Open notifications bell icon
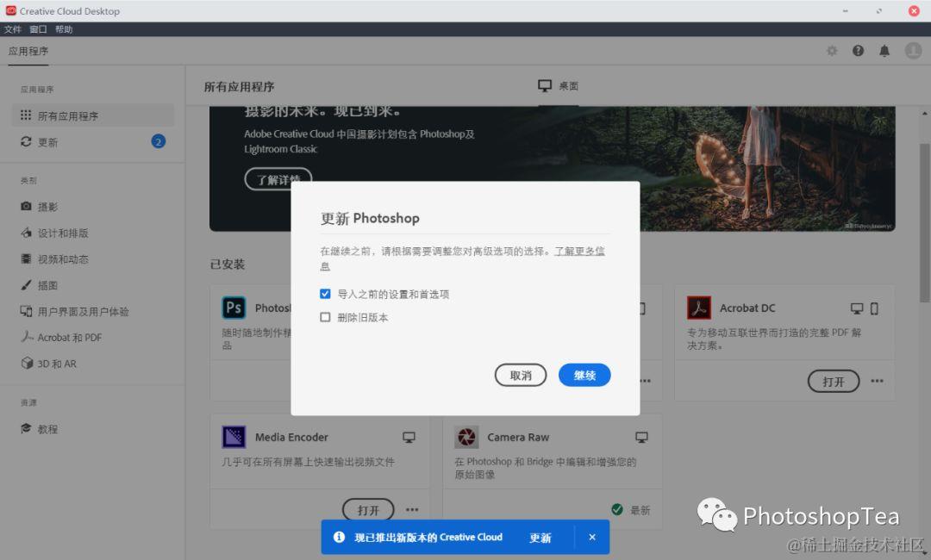Screen dimensions: 931x560 point(884,51)
